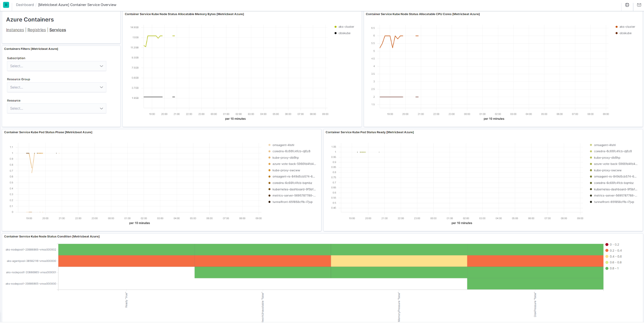Toggle omsagent-4lshl in Pod Status Phase legend
The image size is (644, 323).
(281, 145)
